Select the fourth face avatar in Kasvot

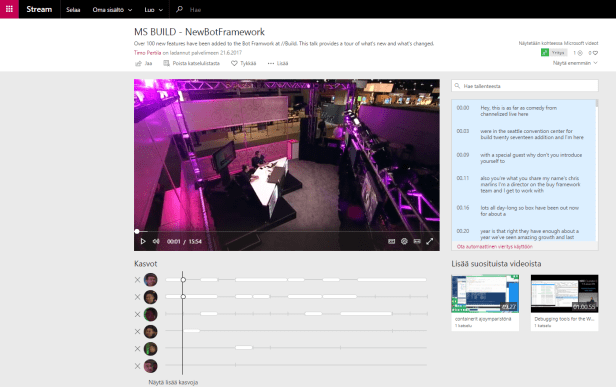(150, 332)
